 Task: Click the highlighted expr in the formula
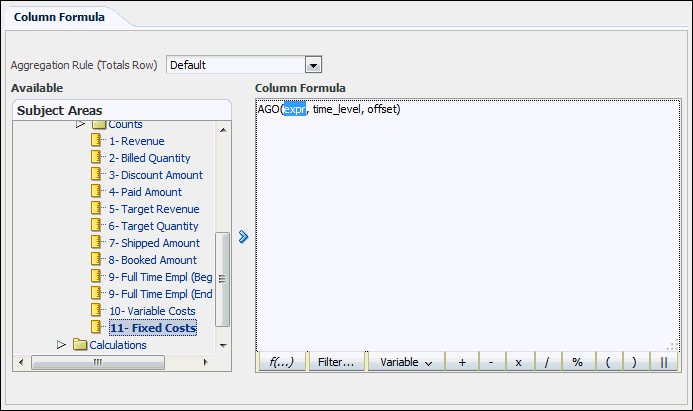pyautogui.click(x=295, y=109)
